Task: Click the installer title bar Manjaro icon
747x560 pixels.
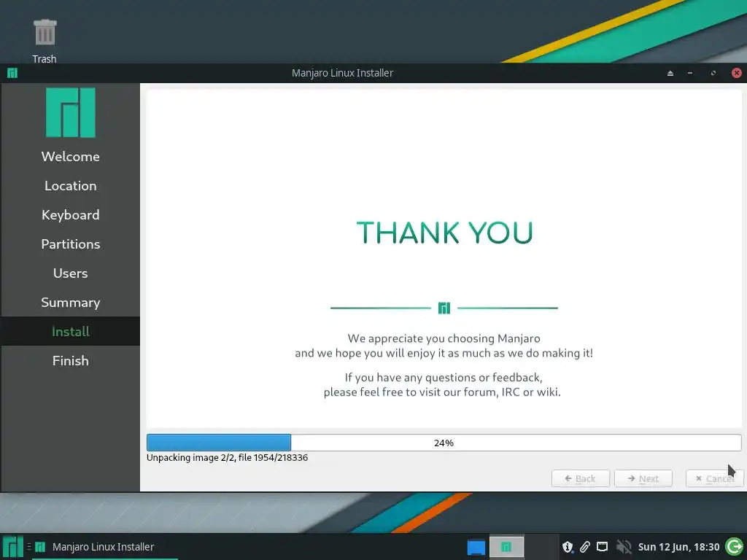Action: (x=12, y=73)
